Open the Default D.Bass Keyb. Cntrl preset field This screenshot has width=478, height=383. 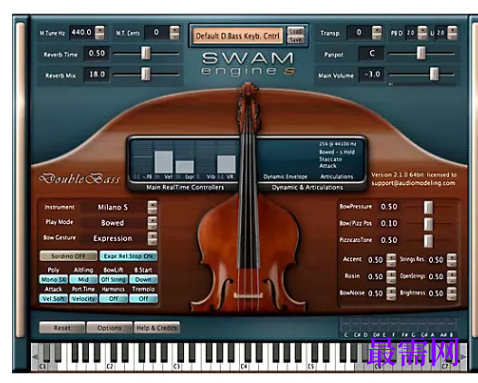click(237, 36)
